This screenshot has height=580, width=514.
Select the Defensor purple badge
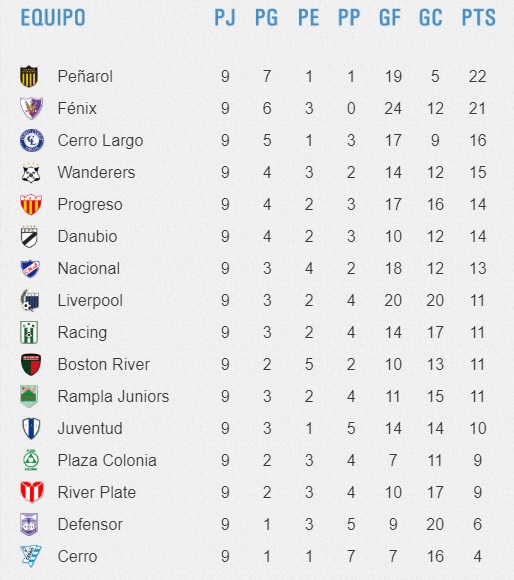(x=29, y=525)
